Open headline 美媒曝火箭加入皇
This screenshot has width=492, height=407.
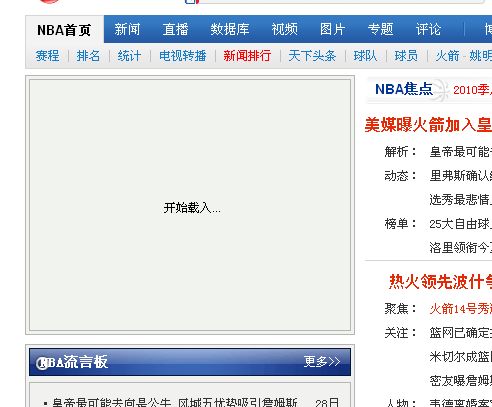[428, 125]
